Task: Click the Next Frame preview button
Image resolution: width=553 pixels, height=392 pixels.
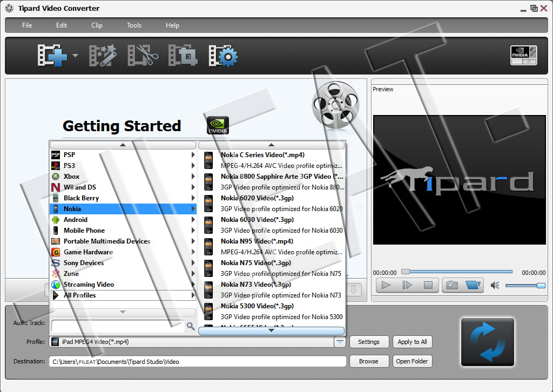Action: tap(407, 285)
